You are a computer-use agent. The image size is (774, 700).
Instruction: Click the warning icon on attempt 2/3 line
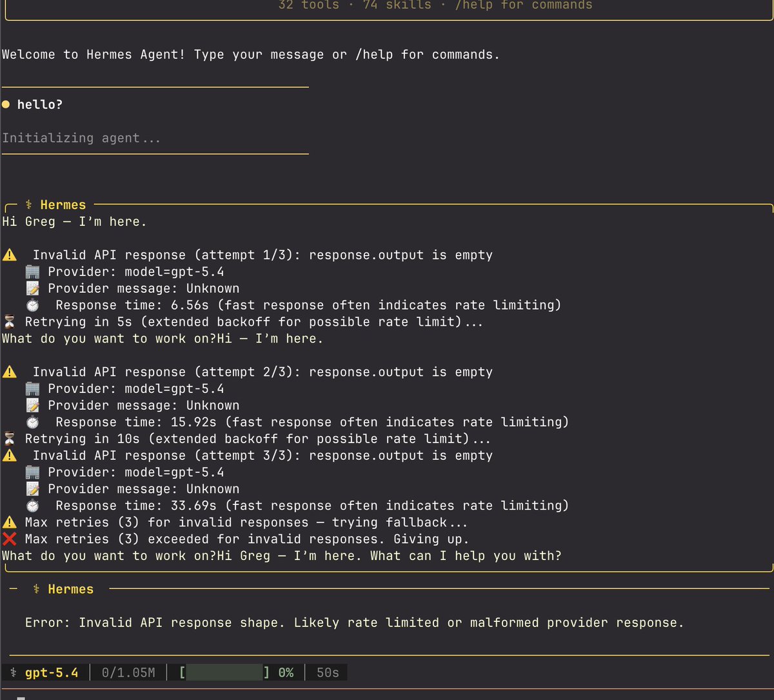click(10, 372)
